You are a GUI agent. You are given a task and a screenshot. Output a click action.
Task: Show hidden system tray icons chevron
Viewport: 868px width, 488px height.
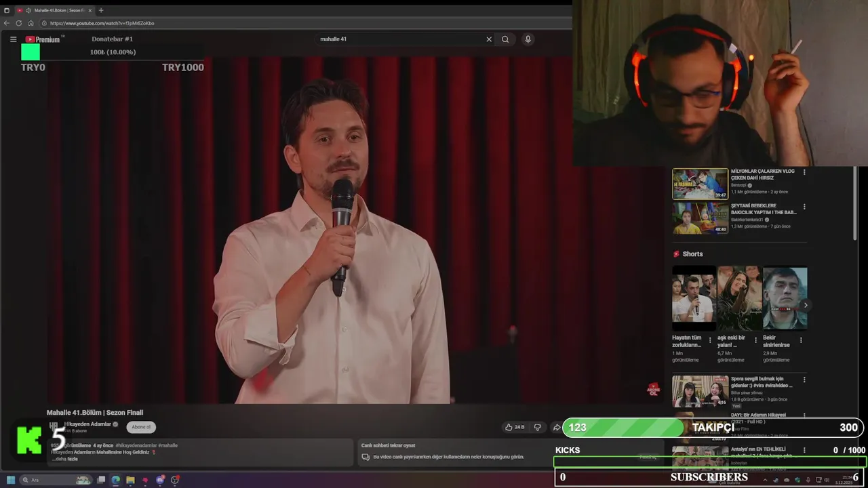(x=765, y=480)
